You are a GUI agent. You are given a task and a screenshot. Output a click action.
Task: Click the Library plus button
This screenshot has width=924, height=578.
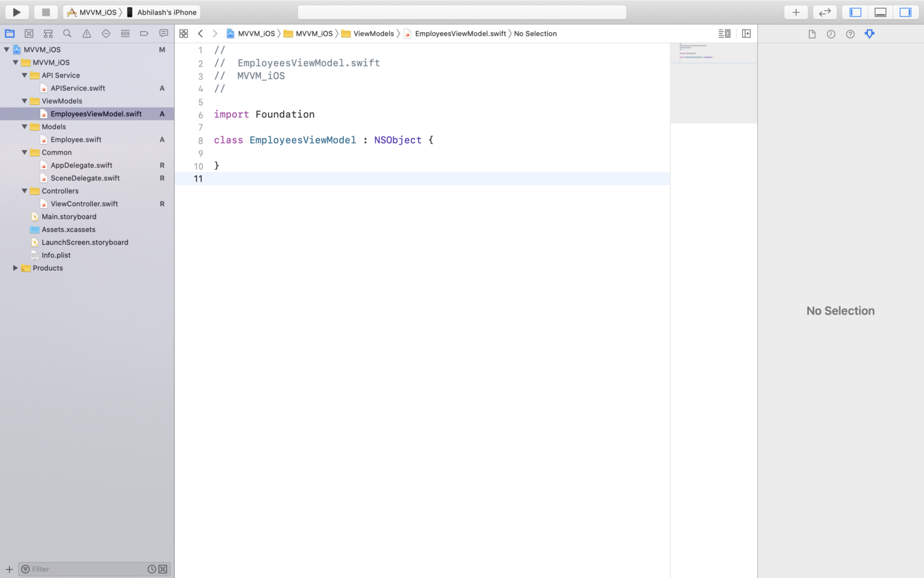796,12
